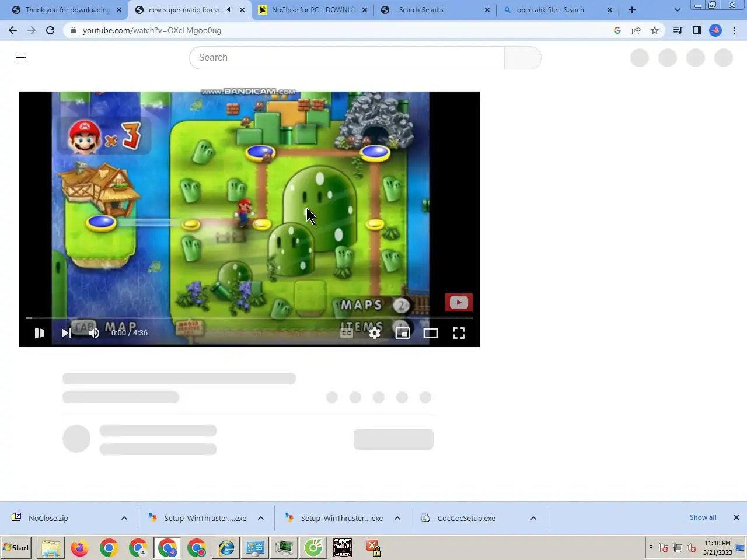Viewport: 747px width, 560px height.
Task: Open red X lock app in taskbar
Action: 373,548
